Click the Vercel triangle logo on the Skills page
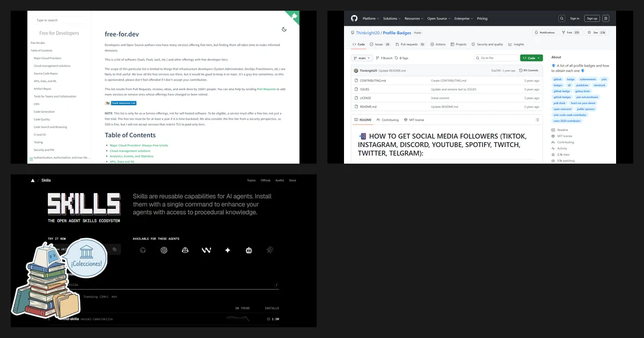Image resolution: width=644 pixels, height=338 pixels. [x=33, y=180]
